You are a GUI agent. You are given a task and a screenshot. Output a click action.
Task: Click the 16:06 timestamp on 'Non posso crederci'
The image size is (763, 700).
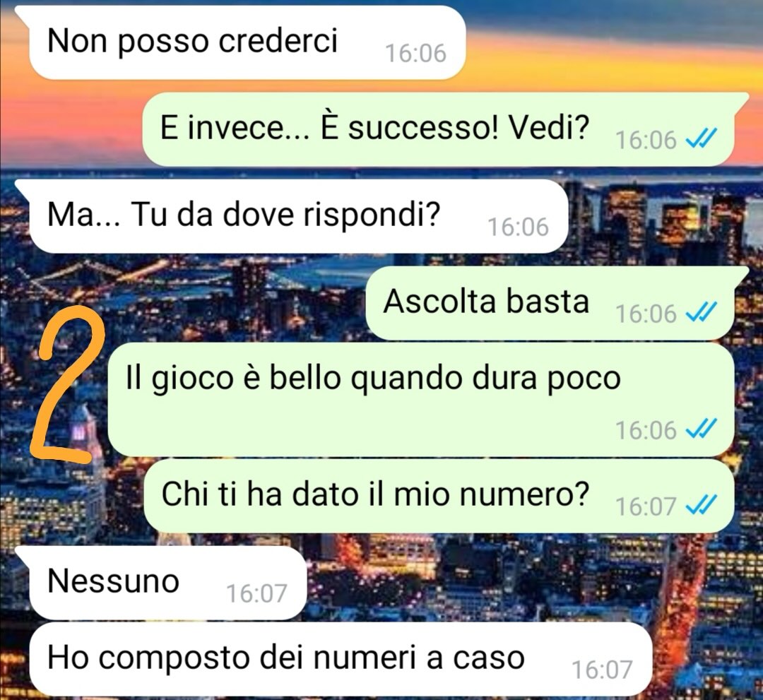[x=415, y=53]
